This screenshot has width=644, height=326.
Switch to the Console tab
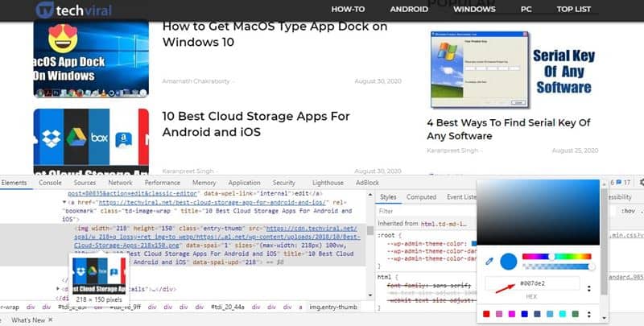[x=50, y=183]
